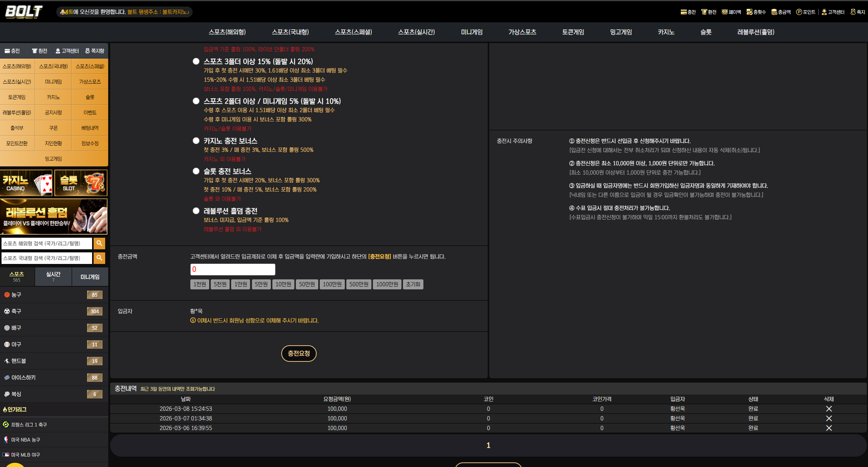Select the 스포츠 3폴더 이상 15% bonus option

196,61
